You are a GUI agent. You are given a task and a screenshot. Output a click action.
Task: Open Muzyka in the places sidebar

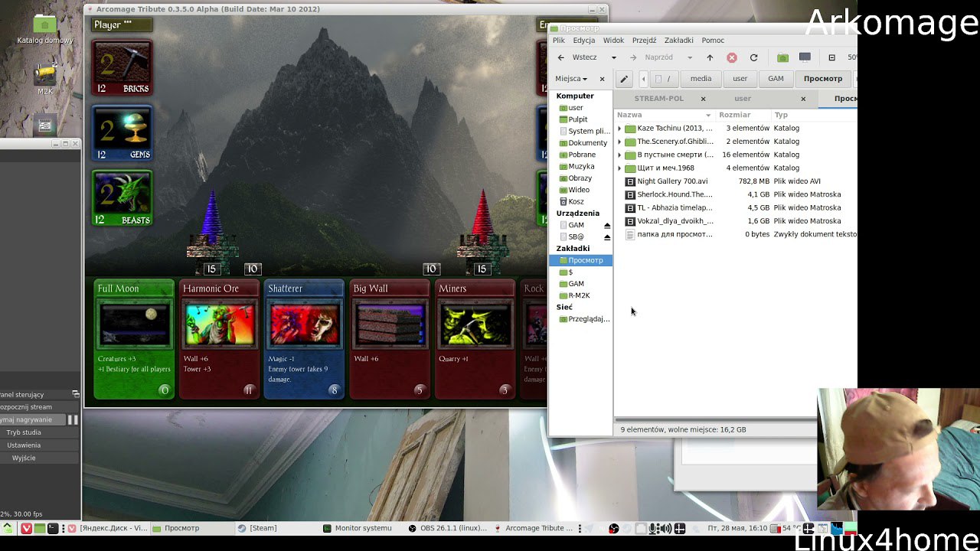click(x=581, y=166)
